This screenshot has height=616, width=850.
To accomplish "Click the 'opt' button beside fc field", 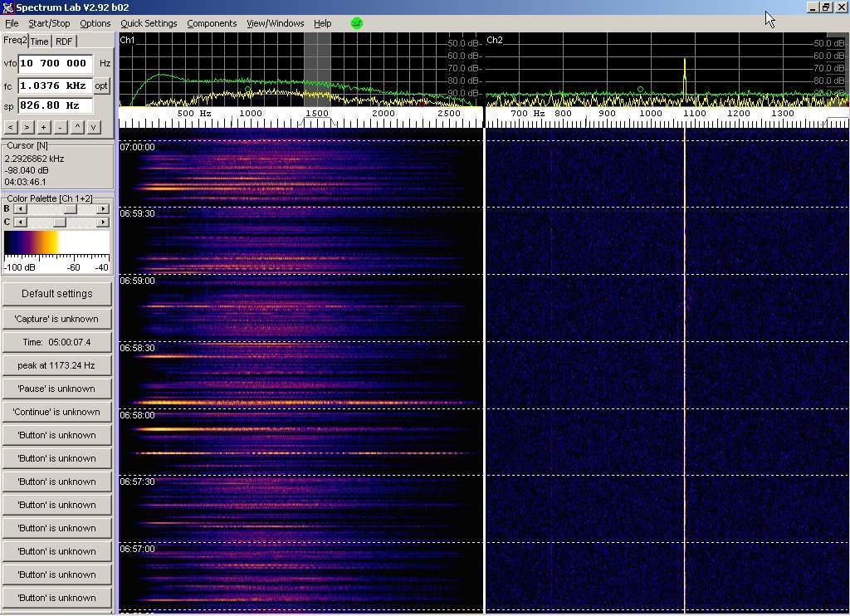I will pos(101,86).
